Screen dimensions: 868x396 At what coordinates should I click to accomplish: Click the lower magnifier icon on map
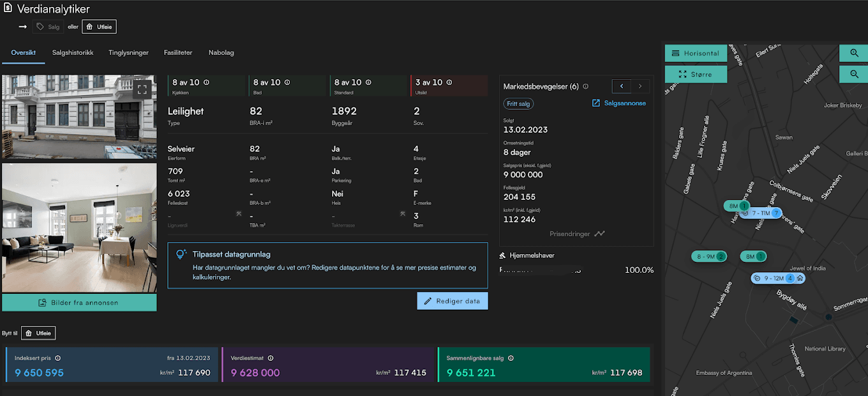pos(854,75)
